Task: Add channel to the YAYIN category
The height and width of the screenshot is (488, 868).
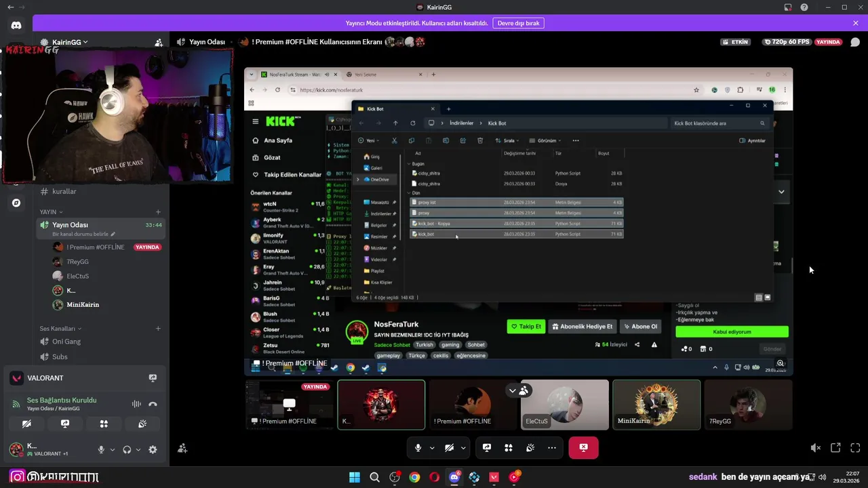Action: pos(158,212)
